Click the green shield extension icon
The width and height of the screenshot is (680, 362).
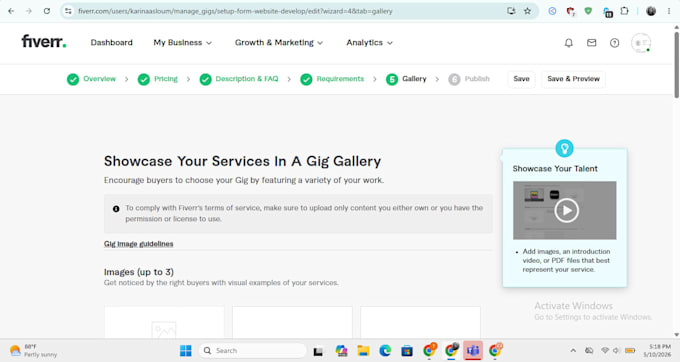click(x=588, y=11)
